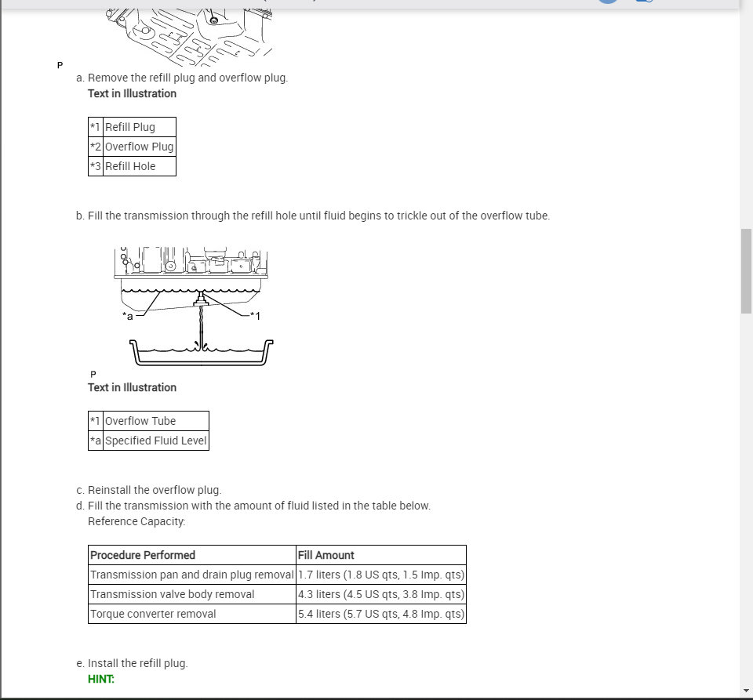The image size is (753, 700).
Task: Click the Refill Hole table cell
Action: point(140,166)
